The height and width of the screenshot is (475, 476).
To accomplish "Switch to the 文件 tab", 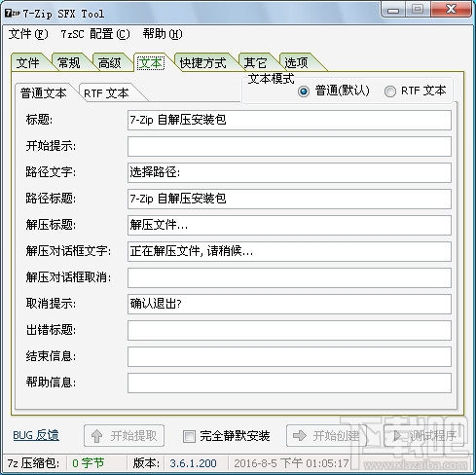I will (27, 62).
